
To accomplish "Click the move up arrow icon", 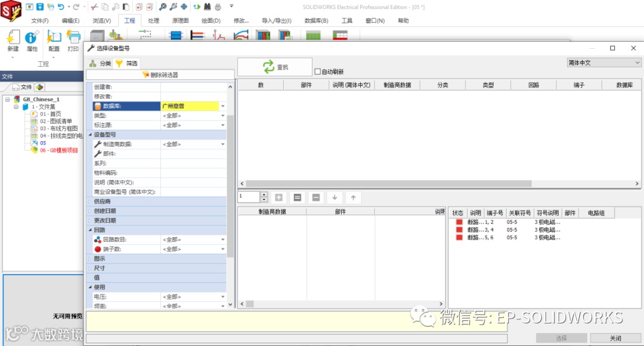I will (x=353, y=198).
